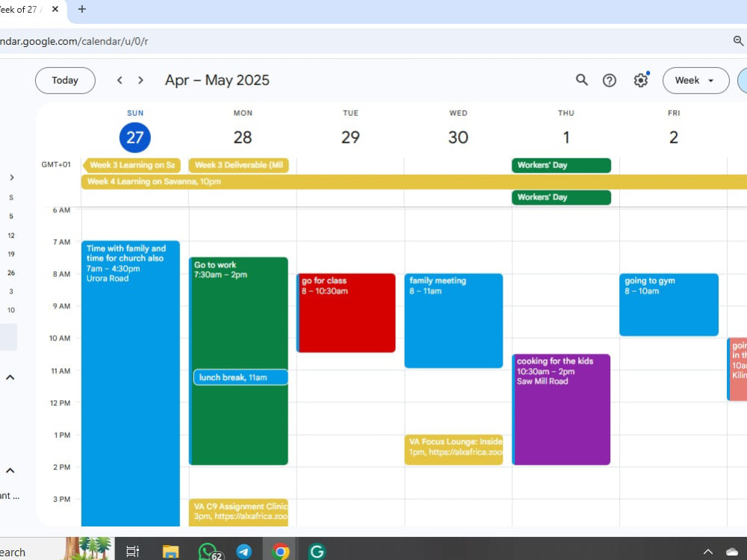747x560 pixels.
Task: Jump to Today
Action: point(65,81)
